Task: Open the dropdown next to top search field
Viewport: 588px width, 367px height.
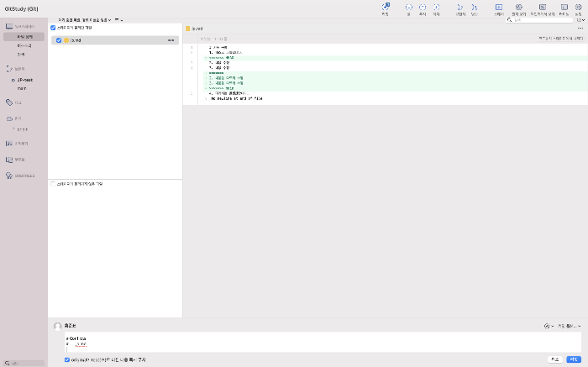Action: [580, 20]
